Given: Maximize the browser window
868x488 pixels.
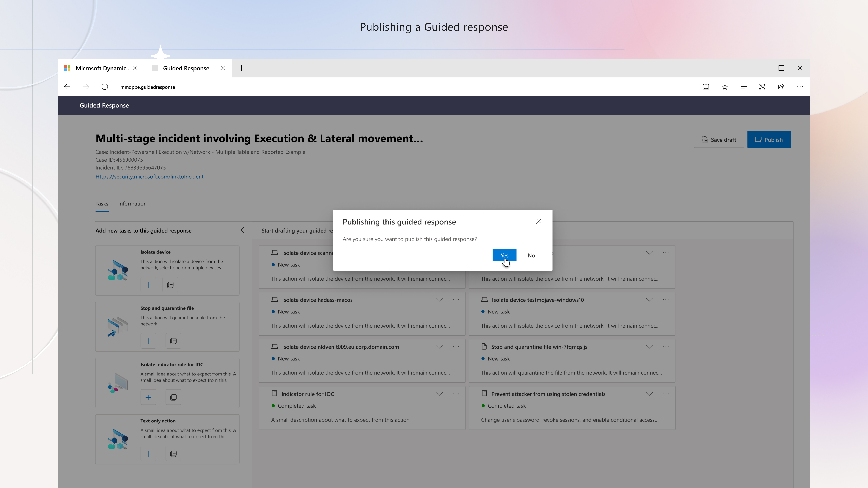Looking at the screenshot, I should point(781,68).
